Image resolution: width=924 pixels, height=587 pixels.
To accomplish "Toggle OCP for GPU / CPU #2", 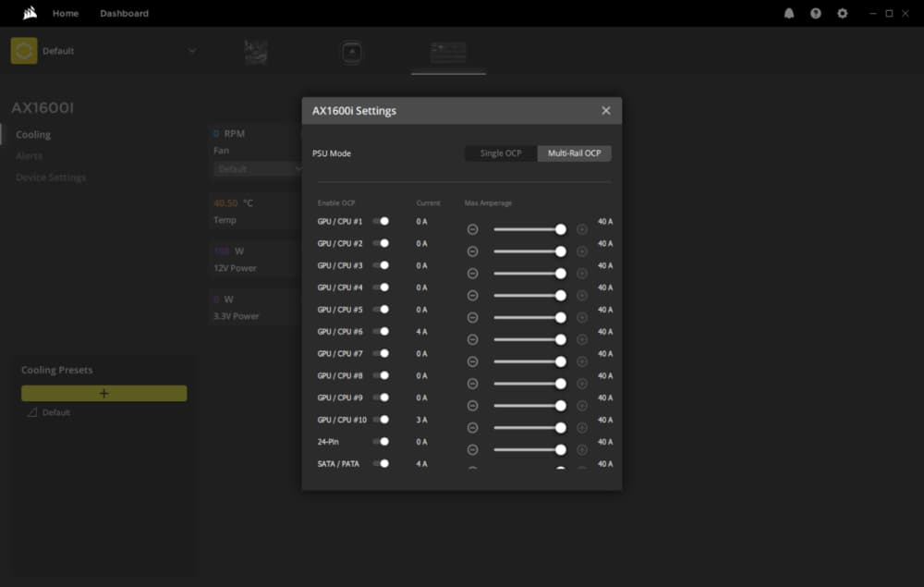I will point(381,243).
